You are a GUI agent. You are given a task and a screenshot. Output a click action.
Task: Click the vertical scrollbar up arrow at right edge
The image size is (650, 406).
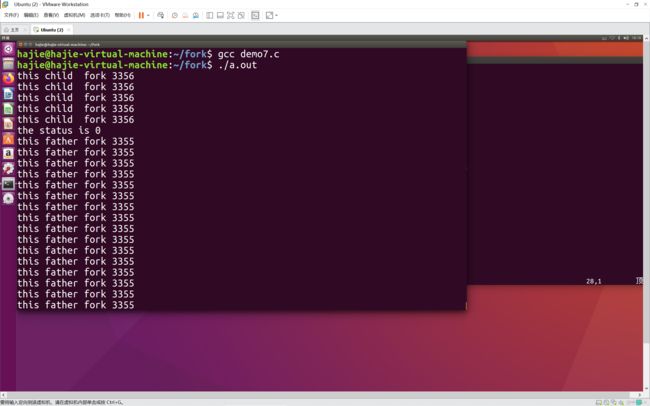(647, 38)
